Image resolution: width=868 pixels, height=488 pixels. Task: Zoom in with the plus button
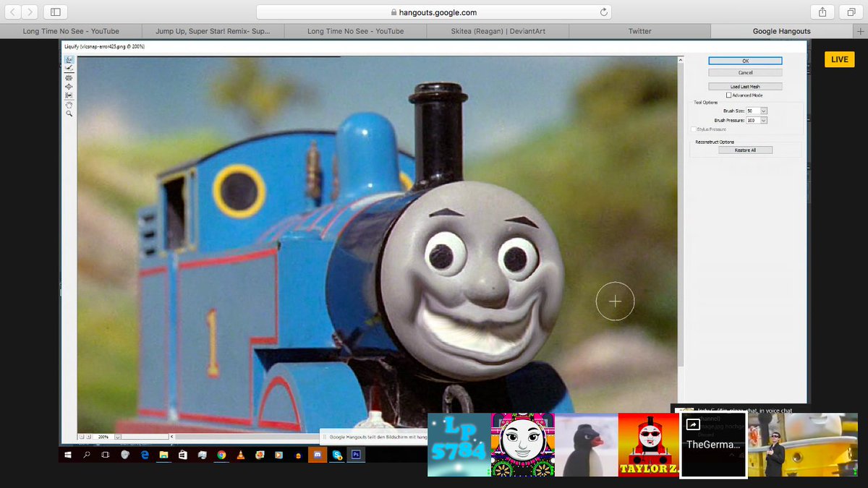(x=89, y=437)
